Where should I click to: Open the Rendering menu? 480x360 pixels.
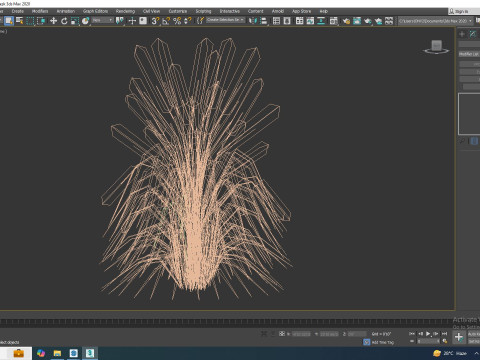[x=125, y=11]
